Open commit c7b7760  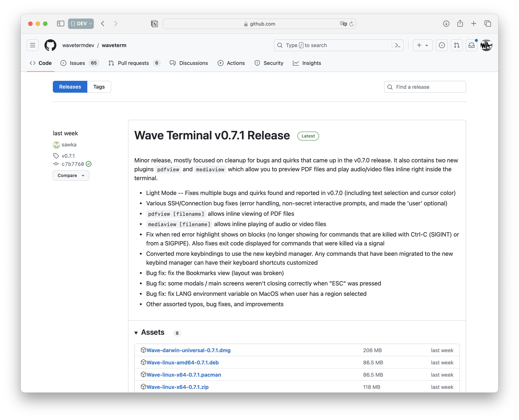[x=73, y=164]
